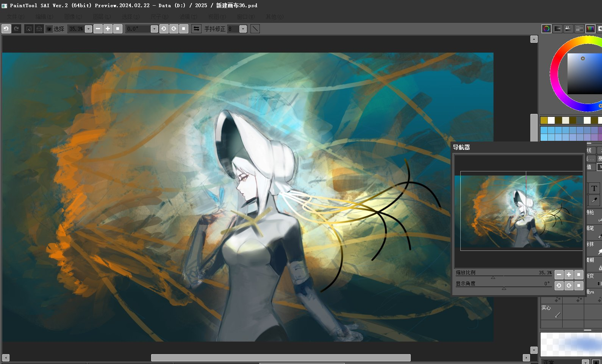Click the Navigator preview thumbnail
Screen dimensions: 602x364
click(x=519, y=211)
